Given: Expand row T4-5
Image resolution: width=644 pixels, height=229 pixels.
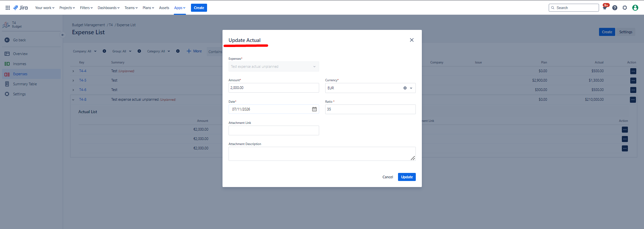Looking at the screenshot, I should click(x=73, y=81).
